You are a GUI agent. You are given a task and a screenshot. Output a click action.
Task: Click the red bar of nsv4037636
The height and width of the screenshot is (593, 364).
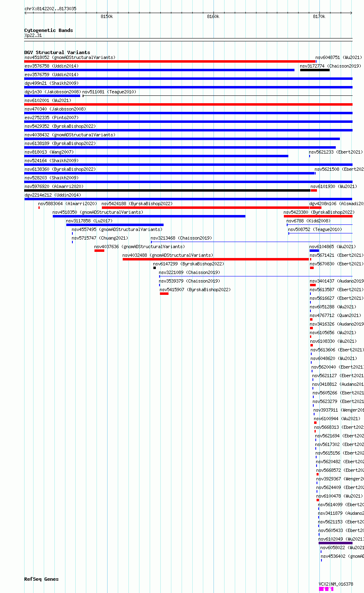tap(99, 251)
